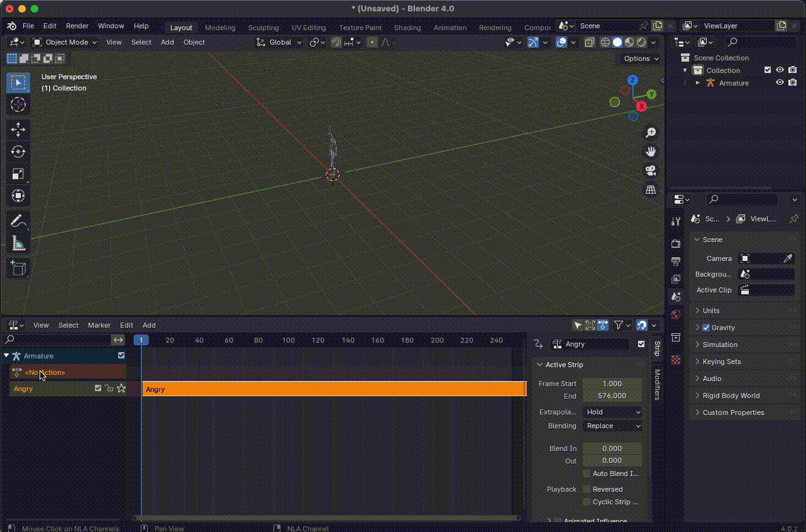Switch to the Sculpting workspace tab
Image resolution: width=806 pixels, height=532 pixels.
pos(263,28)
